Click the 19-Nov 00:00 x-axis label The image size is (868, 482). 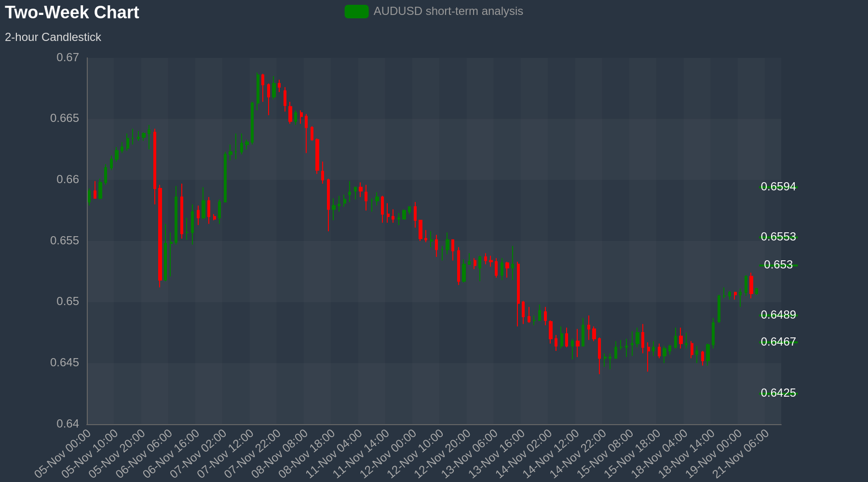pos(714,454)
